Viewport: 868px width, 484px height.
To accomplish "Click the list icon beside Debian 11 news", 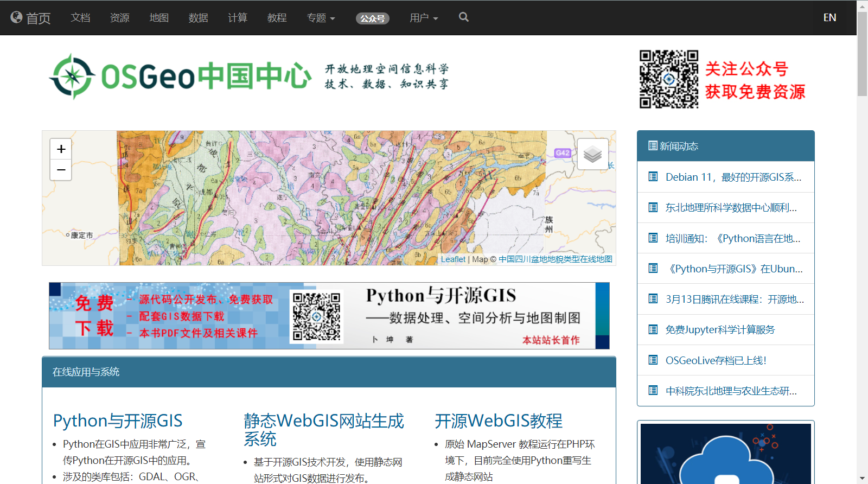I will [653, 177].
